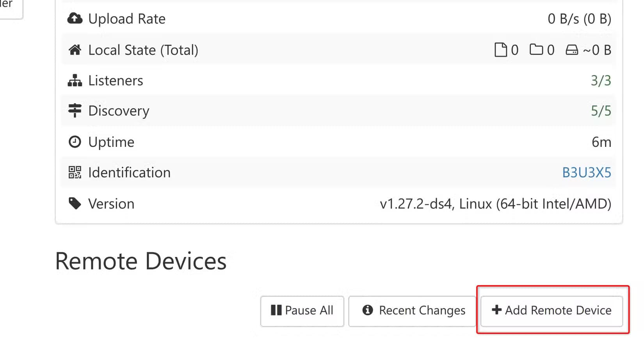Click the Discovery signpost icon
Image resolution: width=644 pixels, height=350 pixels.
pos(75,111)
